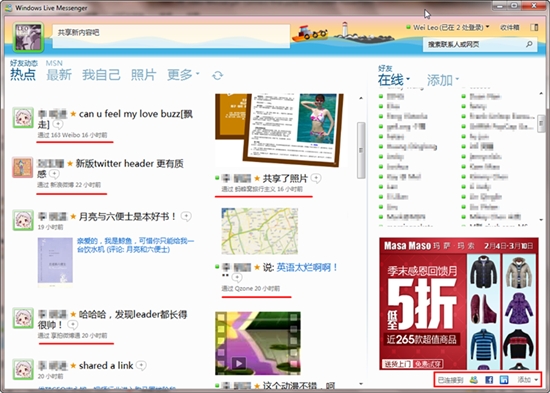The width and height of the screenshot is (550, 393).
Task: Click the user profile picture at top left
Action: click(28, 37)
